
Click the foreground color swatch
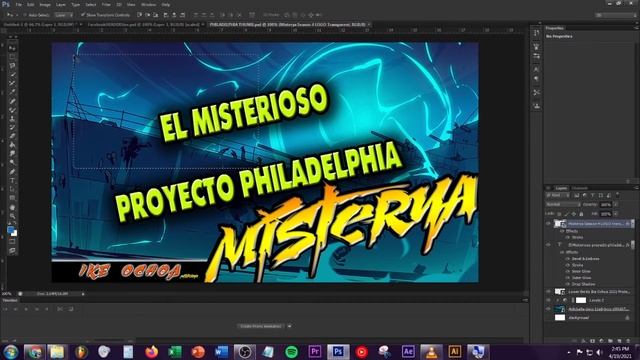[x=11, y=230]
